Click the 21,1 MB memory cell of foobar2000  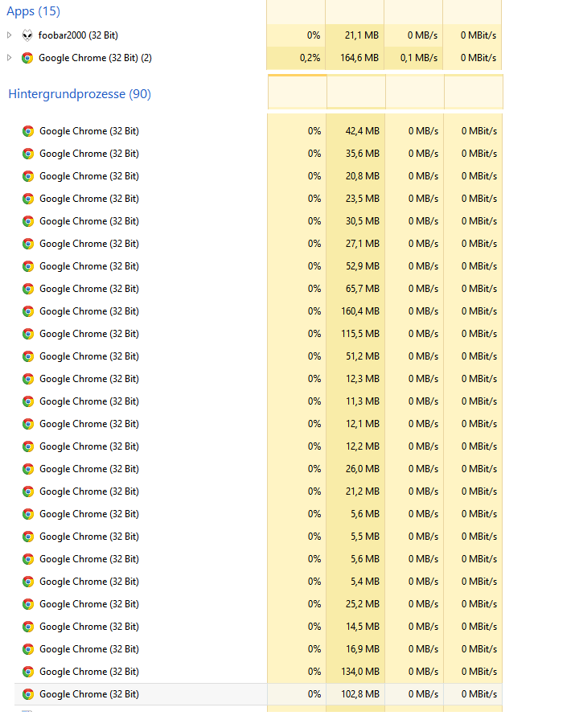click(355, 35)
